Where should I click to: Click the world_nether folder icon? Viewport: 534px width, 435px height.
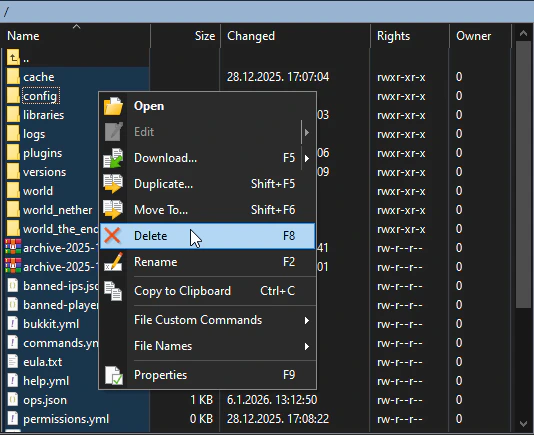tap(13, 210)
